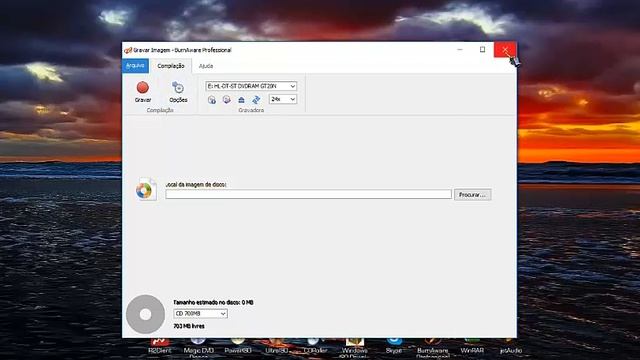Maximize the Gravar Imagem window

482,50
